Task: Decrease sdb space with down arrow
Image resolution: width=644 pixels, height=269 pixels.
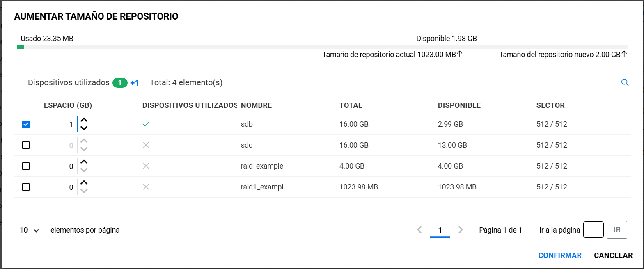Action: click(84, 128)
